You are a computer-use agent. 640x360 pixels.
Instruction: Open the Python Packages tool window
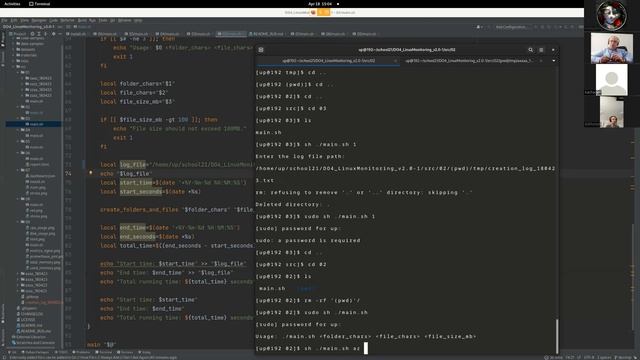point(36,352)
